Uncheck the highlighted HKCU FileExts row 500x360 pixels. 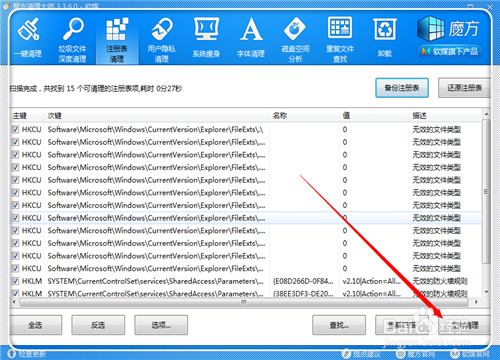[x=15, y=218]
